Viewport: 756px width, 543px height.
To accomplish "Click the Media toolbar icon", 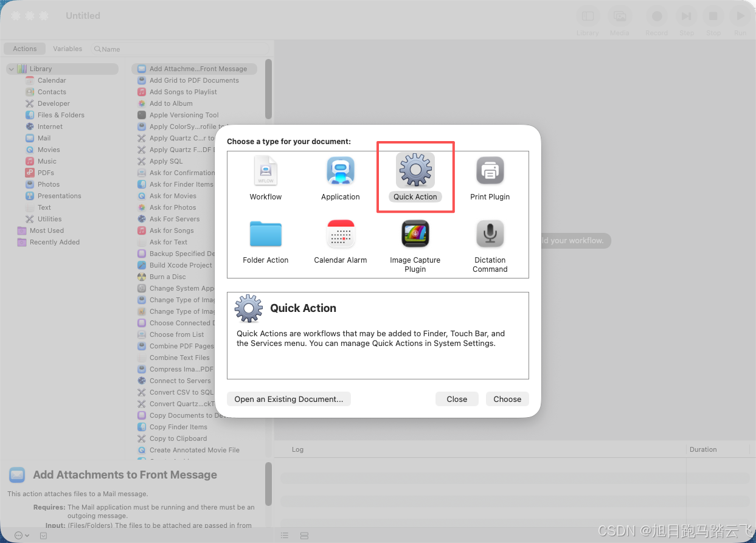I will (620, 16).
